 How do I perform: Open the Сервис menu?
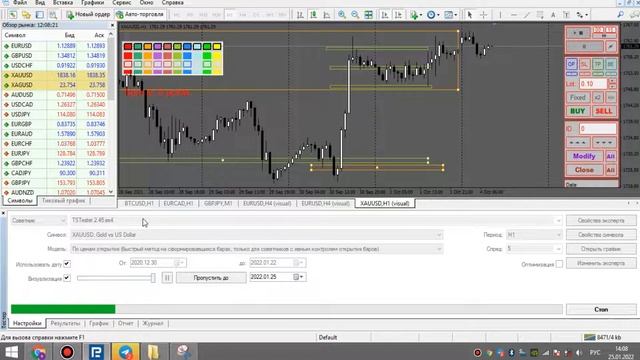pos(122,3)
